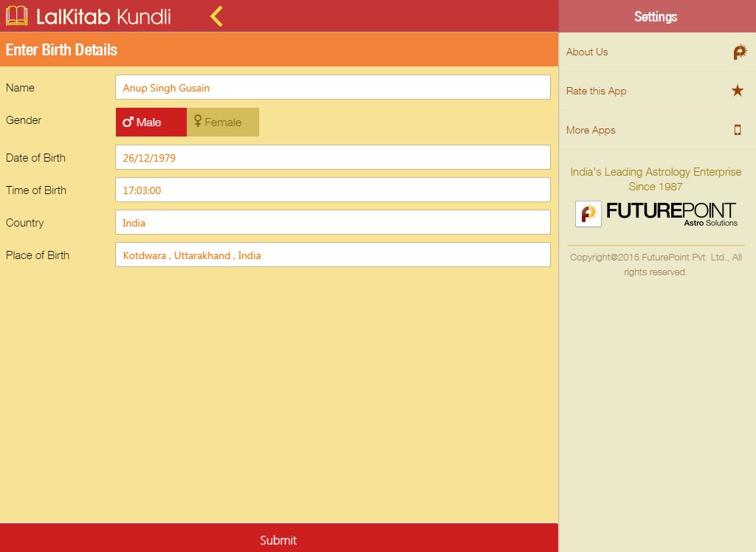Click the Settings panel header

click(656, 16)
